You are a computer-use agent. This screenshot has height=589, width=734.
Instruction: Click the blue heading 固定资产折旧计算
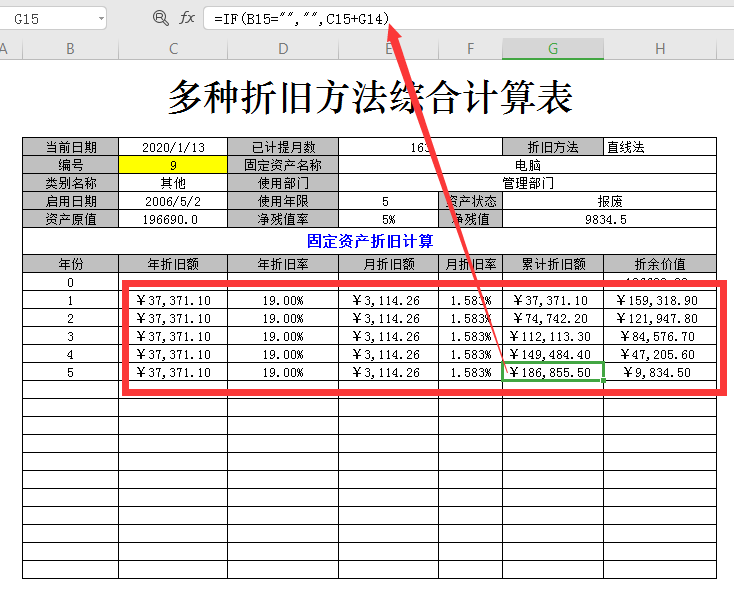pos(370,241)
